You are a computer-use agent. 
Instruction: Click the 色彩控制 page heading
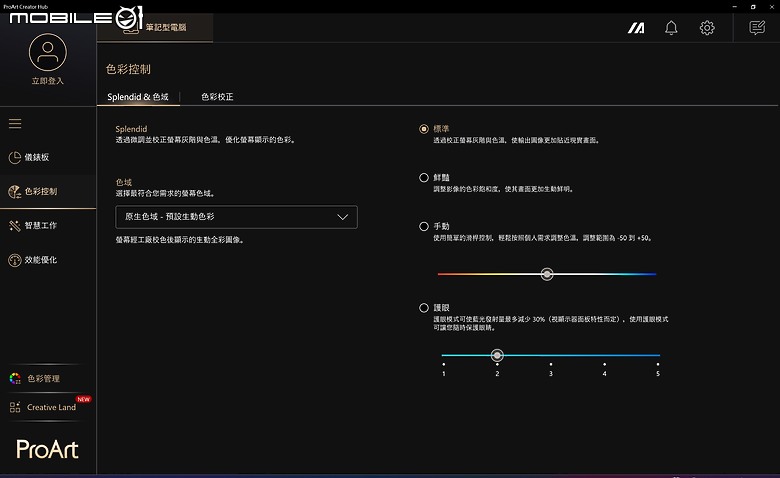click(x=128, y=69)
